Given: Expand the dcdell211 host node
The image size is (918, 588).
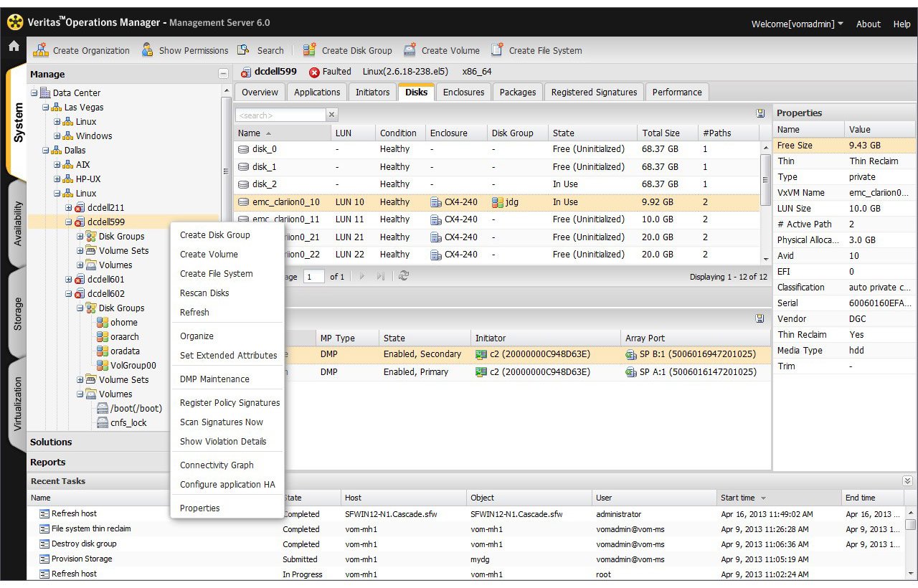Looking at the screenshot, I should (69, 208).
